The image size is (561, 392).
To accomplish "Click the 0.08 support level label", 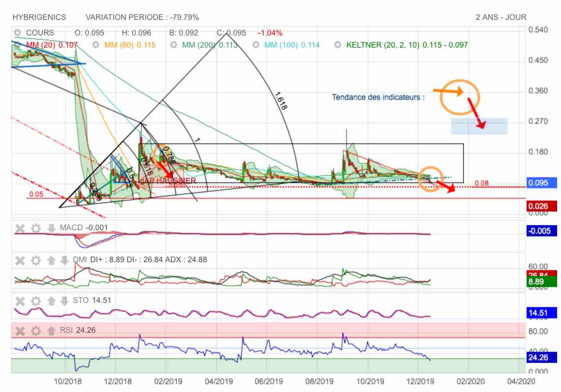I will pos(482,183).
